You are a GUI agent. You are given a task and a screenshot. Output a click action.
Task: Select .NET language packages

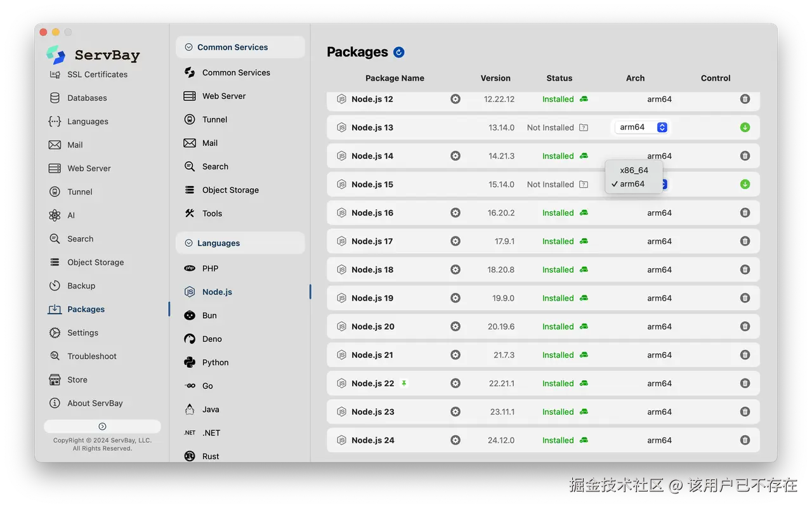point(202,433)
